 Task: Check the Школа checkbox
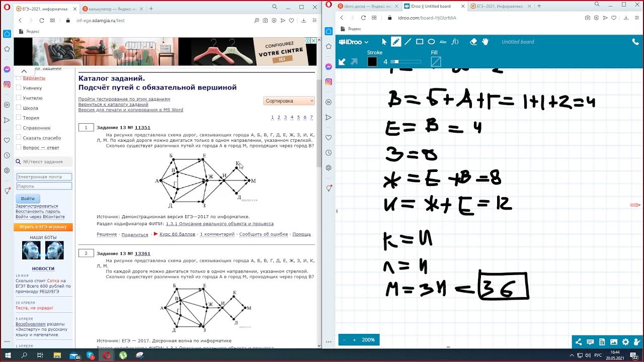tap(19, 108)
